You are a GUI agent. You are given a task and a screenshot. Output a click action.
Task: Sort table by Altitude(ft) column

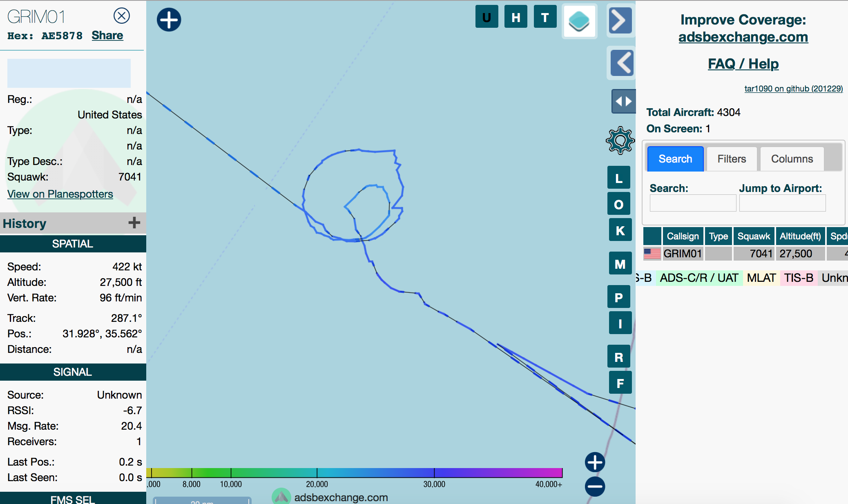click(800, 236)
